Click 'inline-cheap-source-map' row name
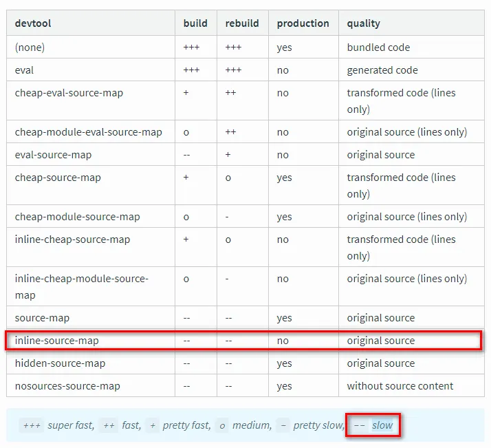The image size is (491, 448). click(x=72, y=239)
